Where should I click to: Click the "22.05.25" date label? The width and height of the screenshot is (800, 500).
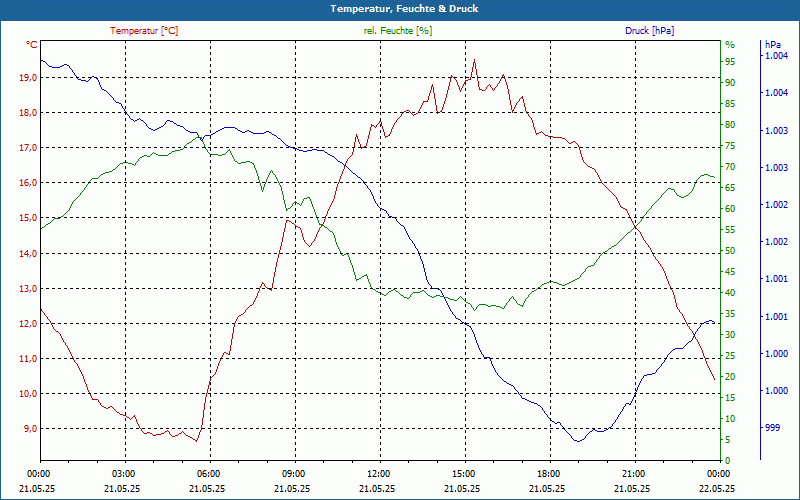pos(717,489)
